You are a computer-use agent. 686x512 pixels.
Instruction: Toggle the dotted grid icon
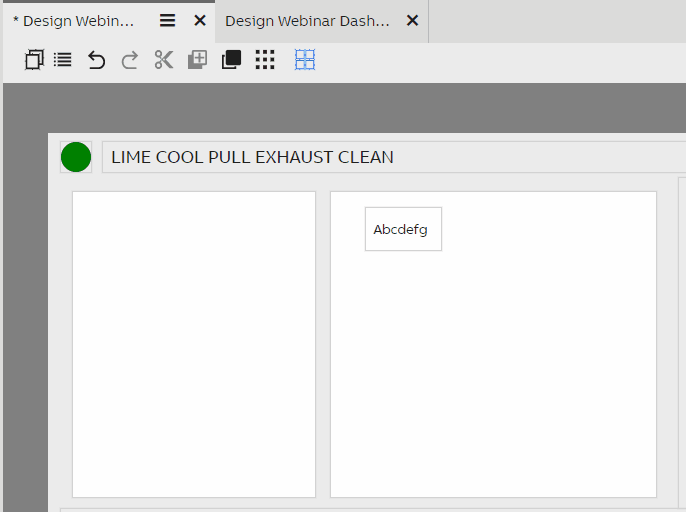click(x=265, y=60)
